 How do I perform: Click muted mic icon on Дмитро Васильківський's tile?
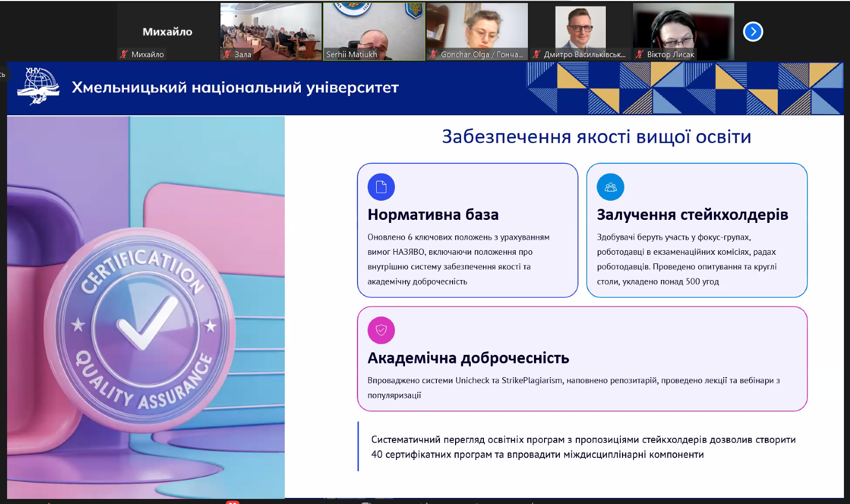point(536,54)
